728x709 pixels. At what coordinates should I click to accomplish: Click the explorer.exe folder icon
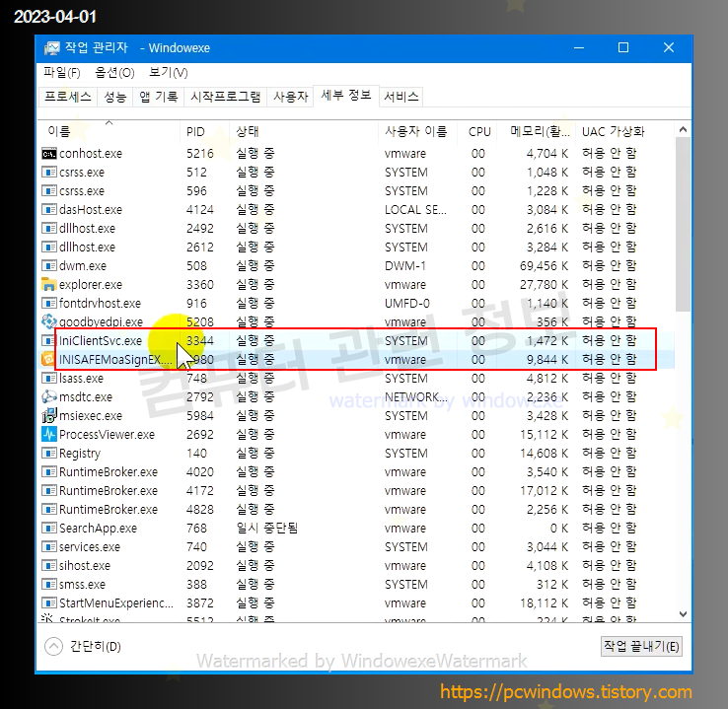pyautogui.click(x=48, y=284)
